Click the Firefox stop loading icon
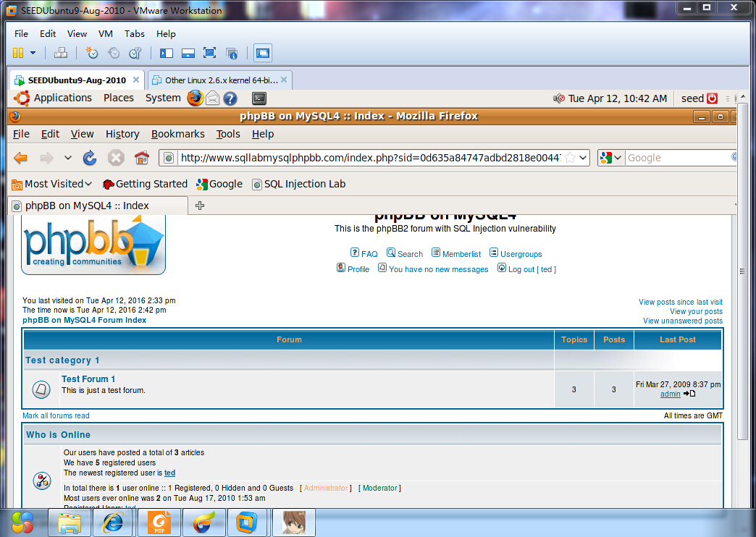 [116, 158]
